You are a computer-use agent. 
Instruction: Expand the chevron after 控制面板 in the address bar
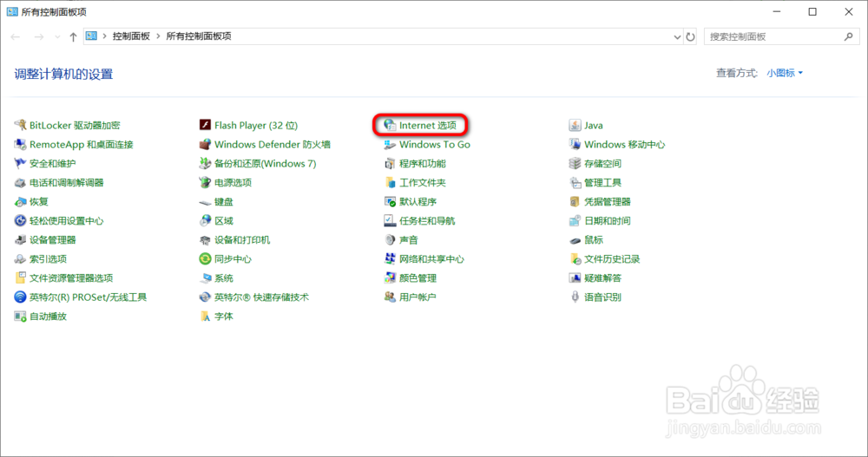[158, 36]
